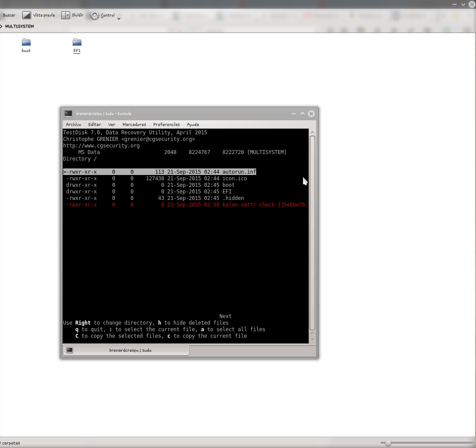This screenshot has height=448, width=476.
Task: Close the Konsole window
Action: 311,113
